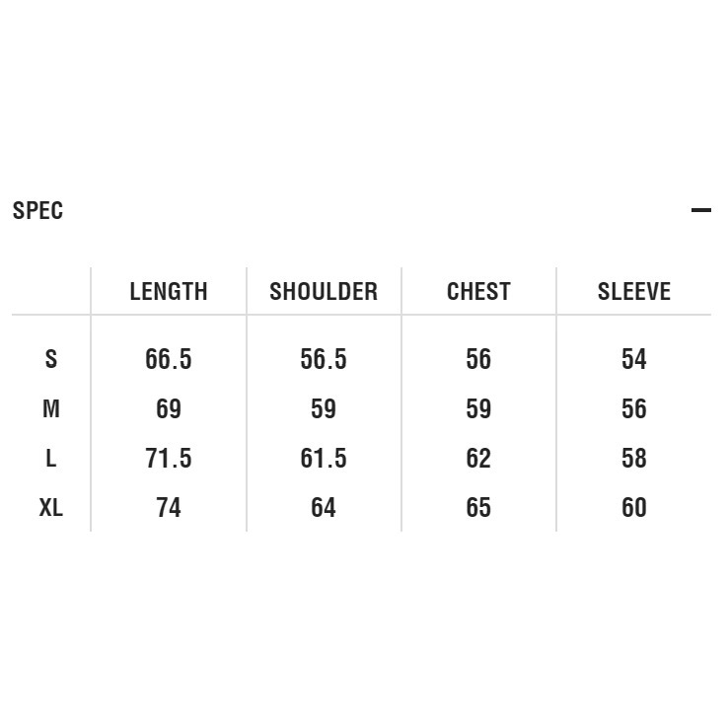The height and width of the screenshot is (728, 728).
Task: Click the CHEST column header
Action: [478, 292]
